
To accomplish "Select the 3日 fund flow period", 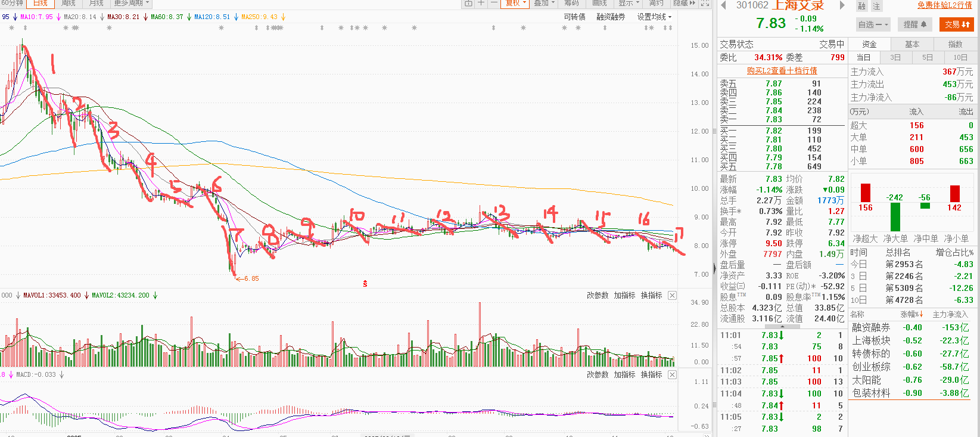I will [x=895, y=57].
